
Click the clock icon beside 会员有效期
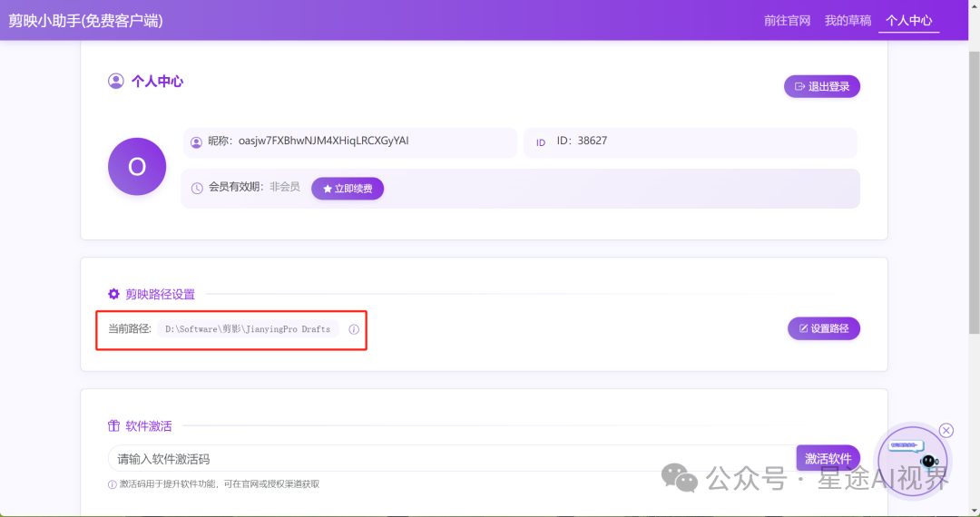coord(197,188)
